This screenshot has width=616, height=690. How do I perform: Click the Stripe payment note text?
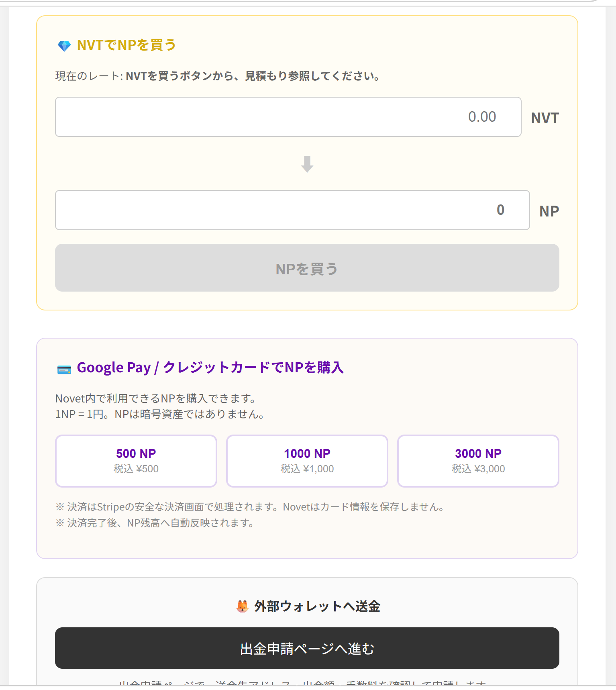[x=249, y=507]
